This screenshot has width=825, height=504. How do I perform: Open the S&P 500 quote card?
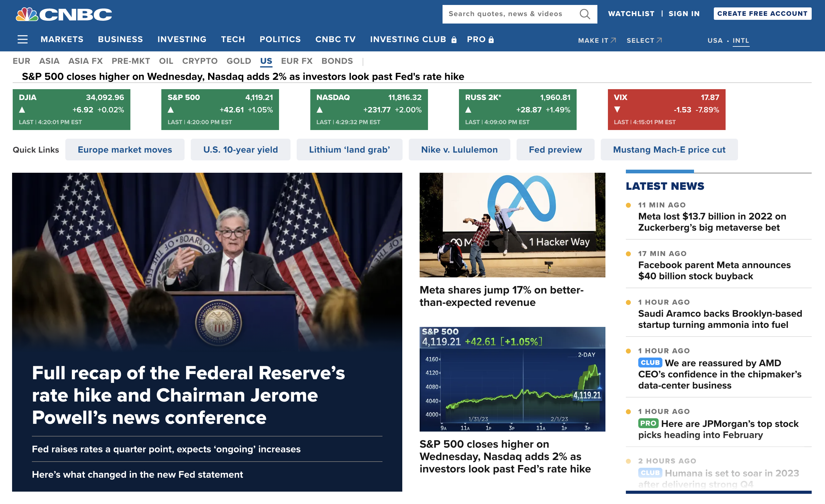click(220, 109)
